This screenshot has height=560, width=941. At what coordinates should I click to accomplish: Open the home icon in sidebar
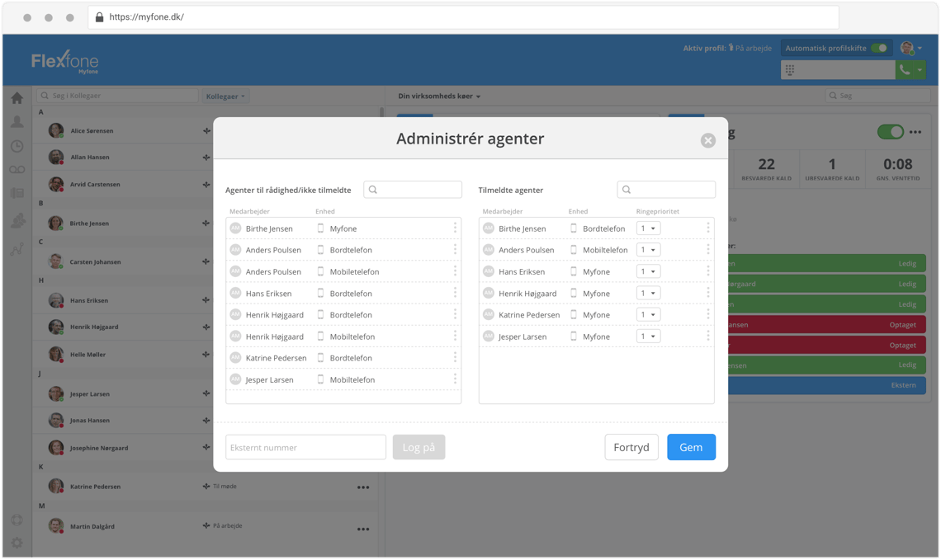click(17, 97)
